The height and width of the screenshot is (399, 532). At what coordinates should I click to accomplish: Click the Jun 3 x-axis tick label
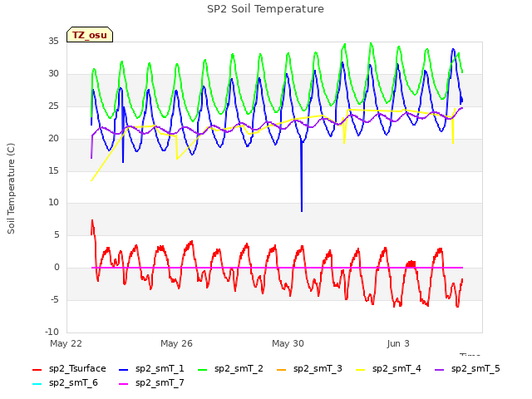398,343
